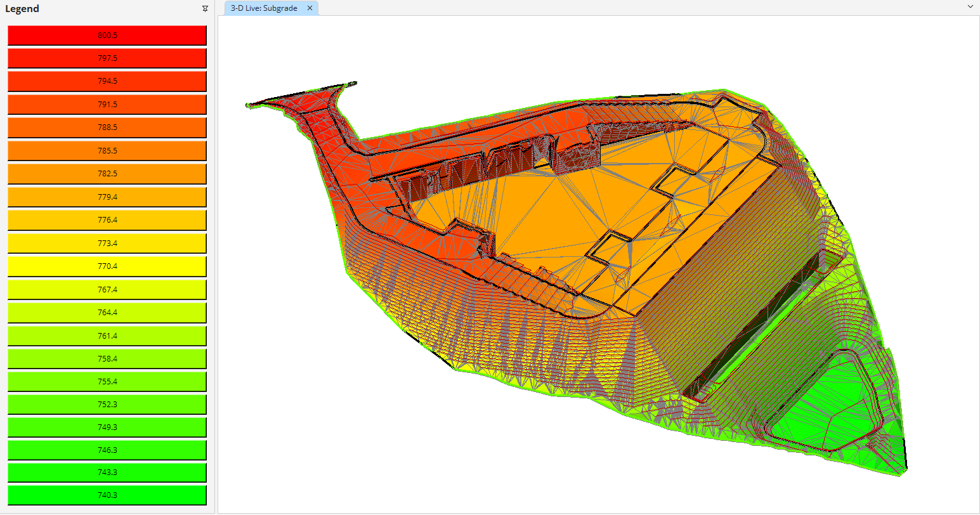Select the red 800.5 elevation swatch
This screenshot has height=515, width=980.
point(107,35)
